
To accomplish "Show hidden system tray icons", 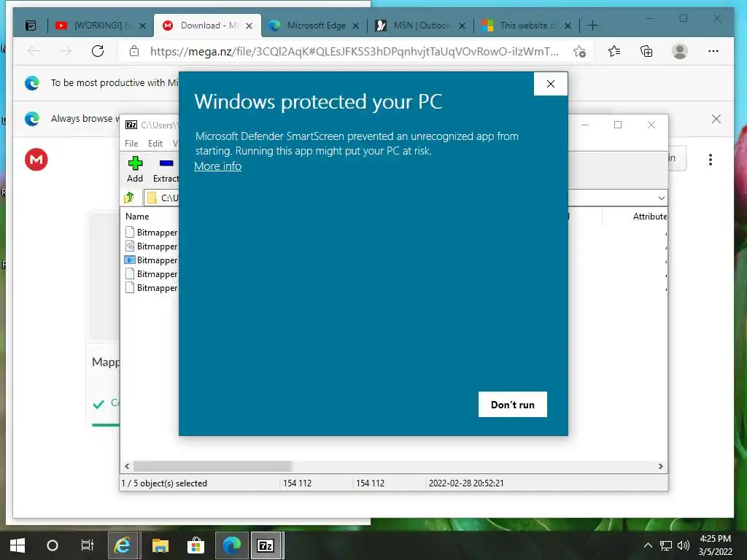I will click(648, 545).
